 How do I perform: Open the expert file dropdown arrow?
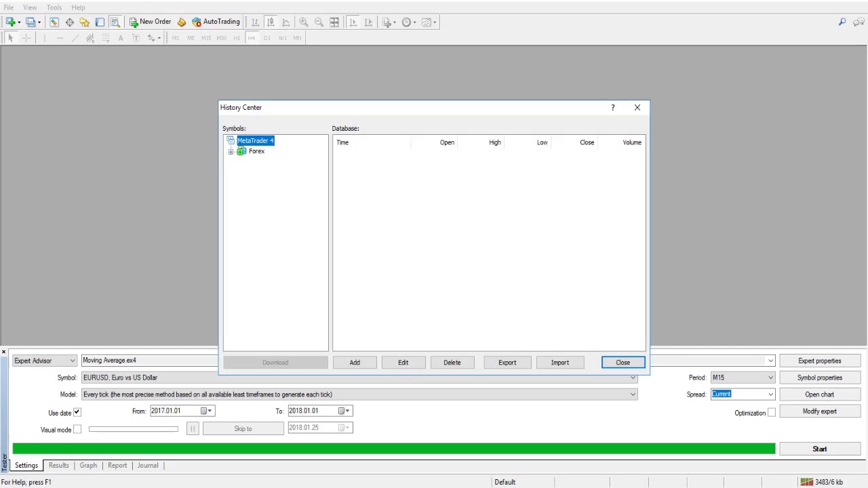click(x=770, y=361)
